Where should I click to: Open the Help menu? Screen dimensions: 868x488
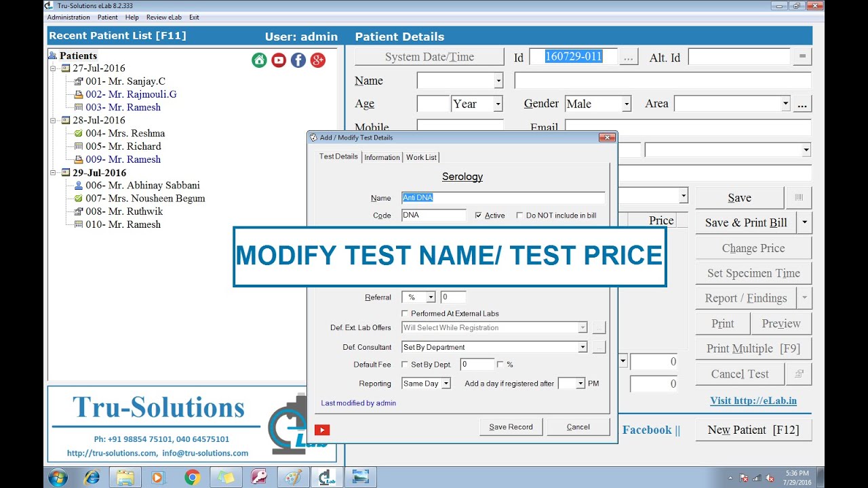click(x=132, y=17)
